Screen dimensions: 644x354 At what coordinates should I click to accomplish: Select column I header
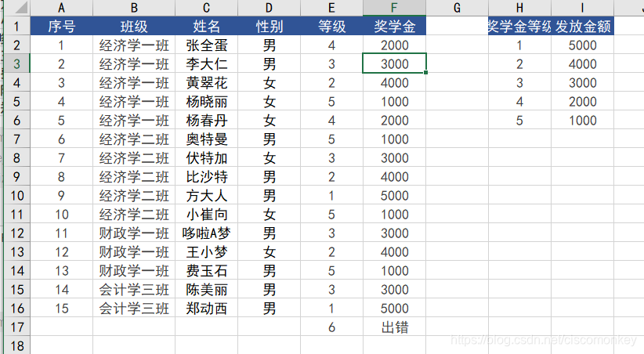(x=582, y=8)
